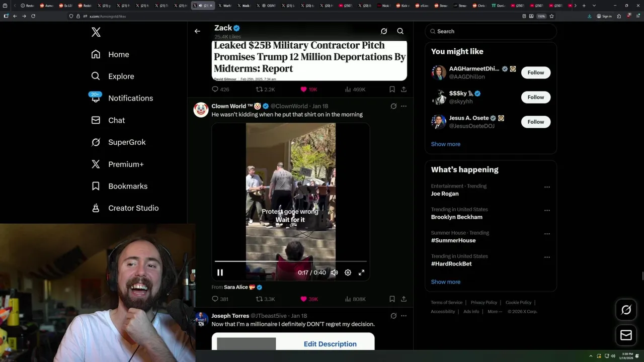This screenshot has height=362, width=644.
Task: Open more options for #HardRockBet trend
Action: (547, 257)
